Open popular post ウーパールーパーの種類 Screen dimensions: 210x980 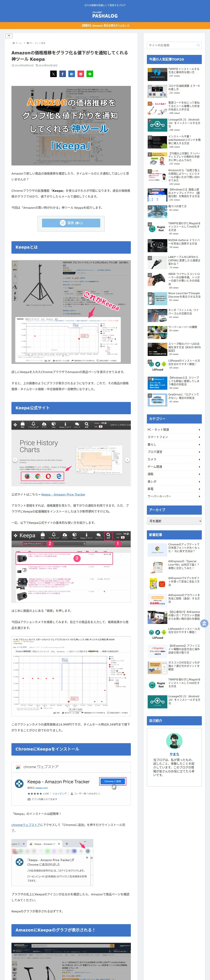point(174,332)
